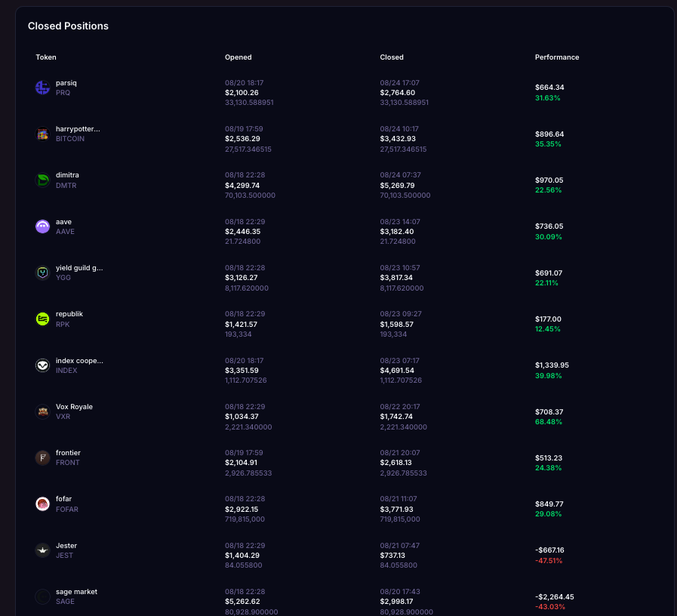Click the -43.03% loss figure
The width and height of the screenshot is (677, 616).
(549, 606)
